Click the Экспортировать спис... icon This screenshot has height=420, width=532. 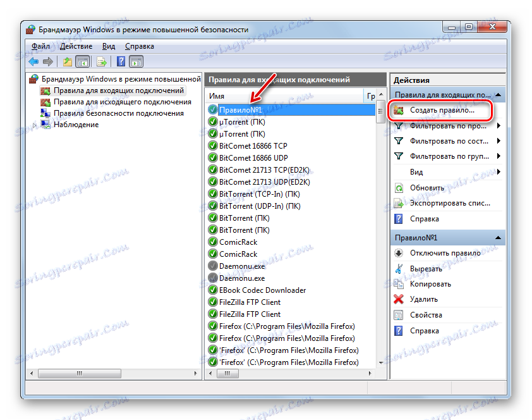coord(399,203)
